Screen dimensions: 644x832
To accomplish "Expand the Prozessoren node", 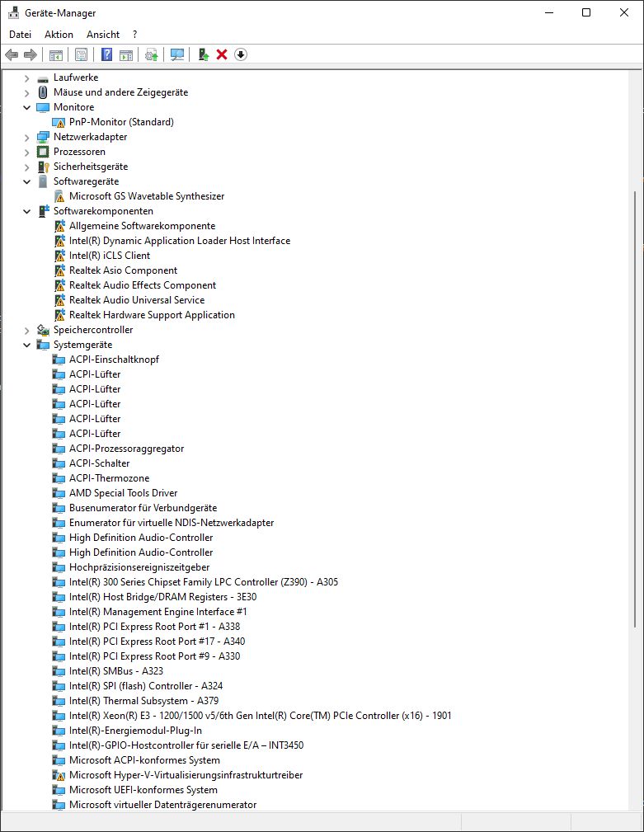I will (x=26, y=153).
